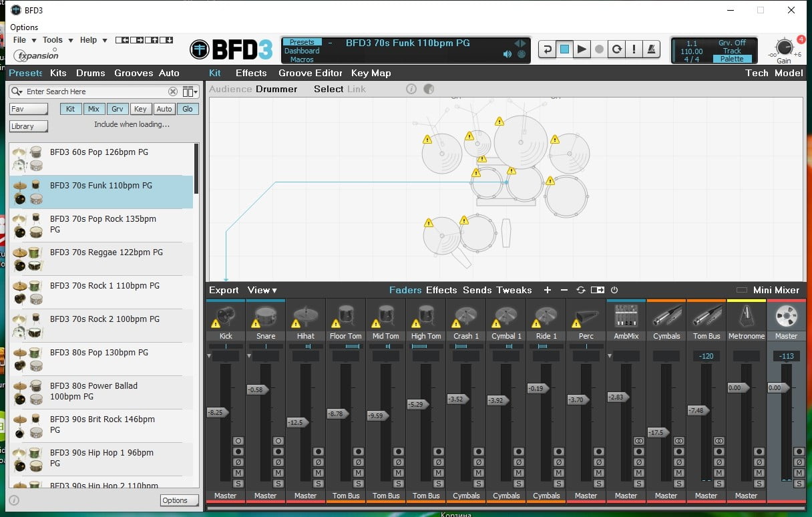Open the Fav filter dropdown
812x517 pixels.
[29, 109]
